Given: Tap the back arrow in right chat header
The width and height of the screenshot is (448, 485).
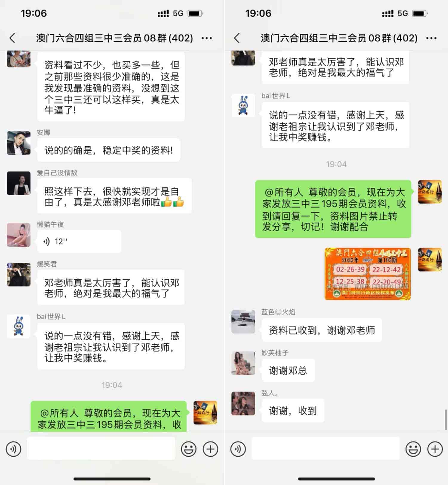Looking at the screenshot, I should pos(237,38).
